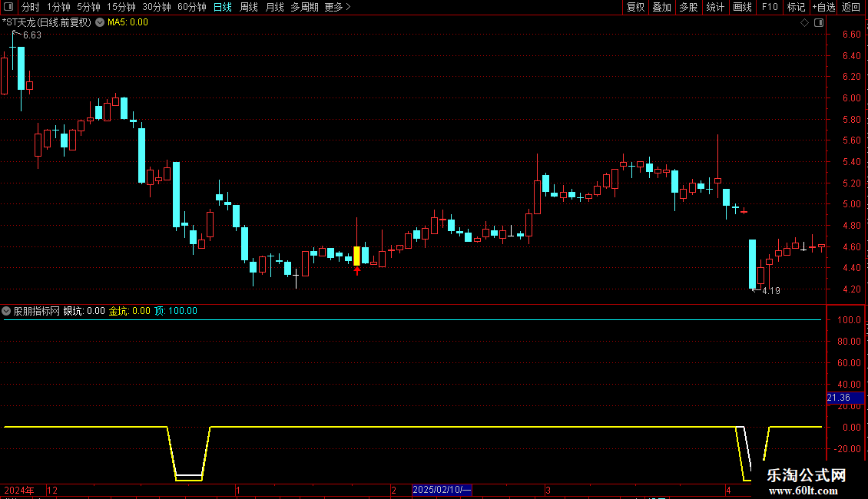
Task: Click the *ST天龙(日线.前复权) stock title
Action: (x=47, y=22)
